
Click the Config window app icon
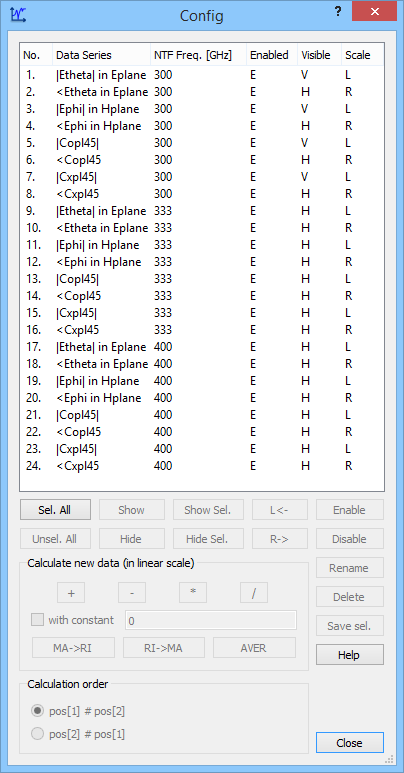coord(18,15)
